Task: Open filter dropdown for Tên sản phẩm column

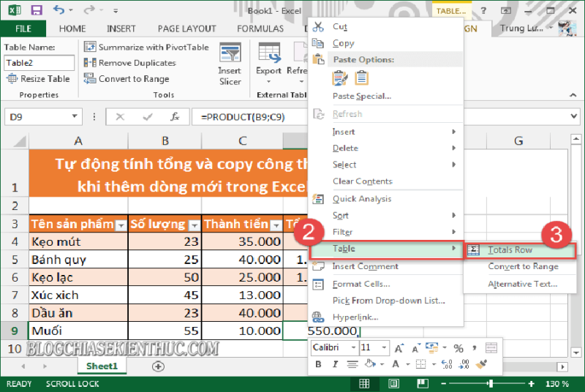Action: coord(121,225)
